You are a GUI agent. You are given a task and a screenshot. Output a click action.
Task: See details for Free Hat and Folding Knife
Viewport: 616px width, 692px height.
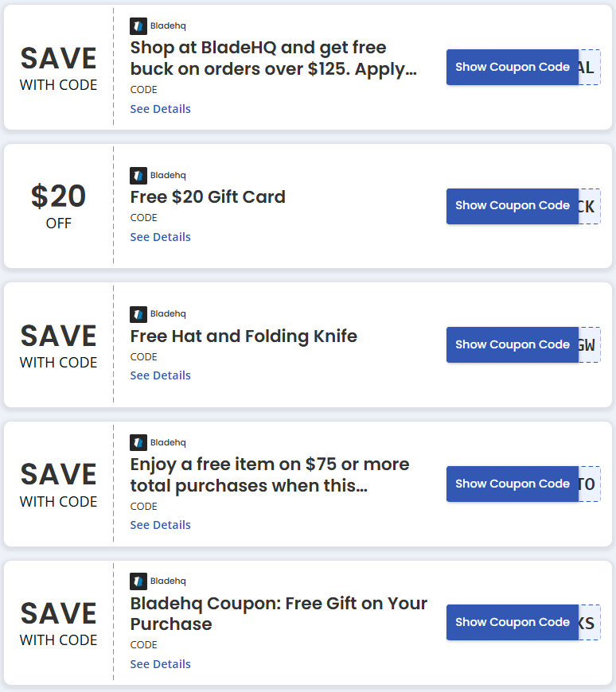[160, 375]
